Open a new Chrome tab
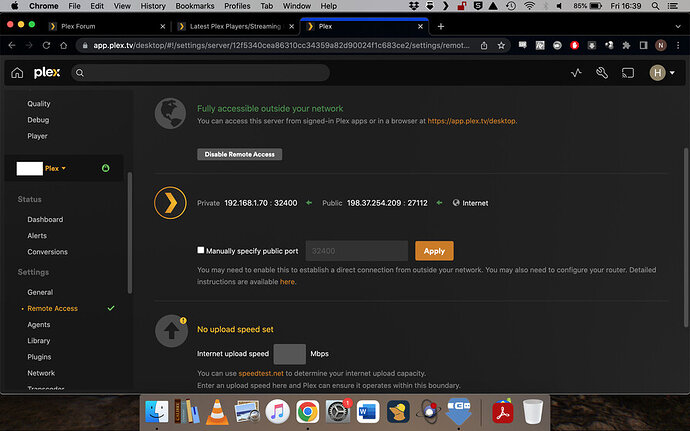Viewport: 690px width, 431px height. click(440, 26)
